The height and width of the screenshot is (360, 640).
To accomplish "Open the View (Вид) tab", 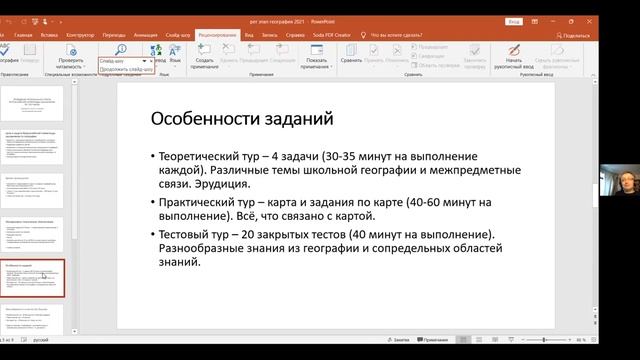I will point(249,35).
